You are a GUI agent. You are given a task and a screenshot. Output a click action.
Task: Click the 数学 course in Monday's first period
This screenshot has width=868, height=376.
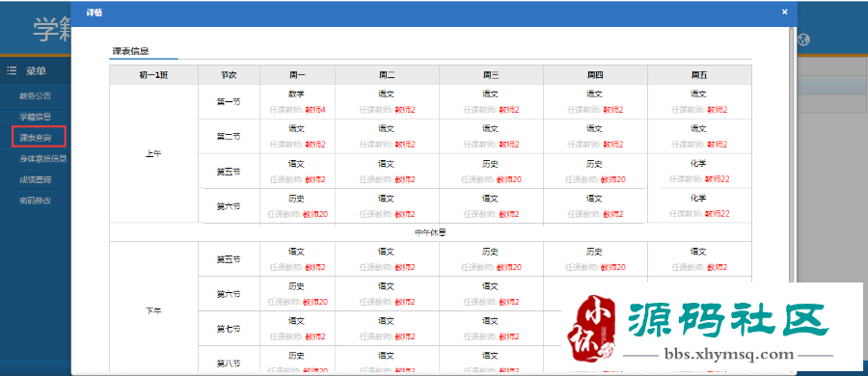click(296, 94)
